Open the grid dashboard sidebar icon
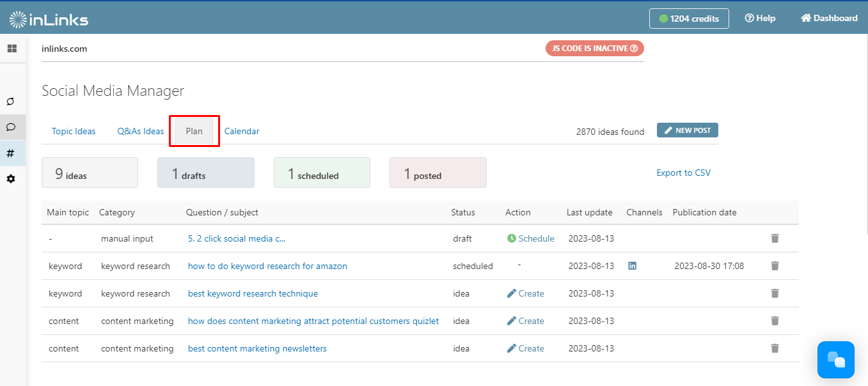The width and height of the screenshot is (868, 386). tap(12, 49)
